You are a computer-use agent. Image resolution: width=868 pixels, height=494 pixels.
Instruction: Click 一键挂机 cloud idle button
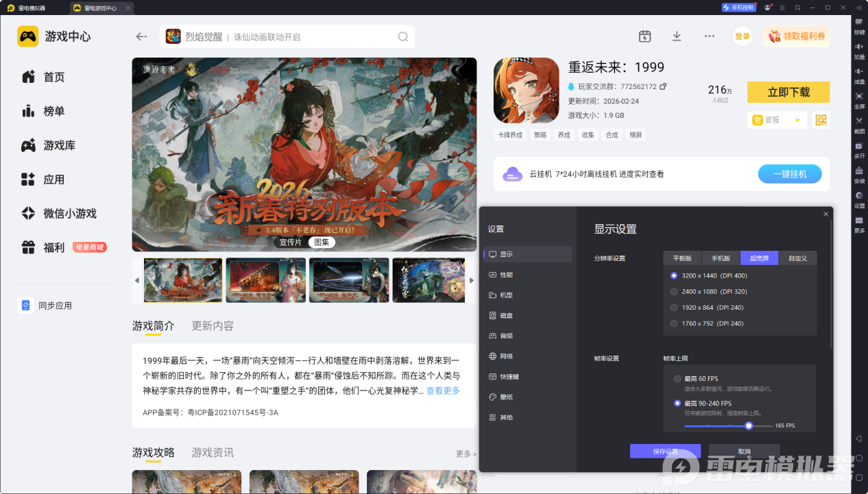[790, 174]
